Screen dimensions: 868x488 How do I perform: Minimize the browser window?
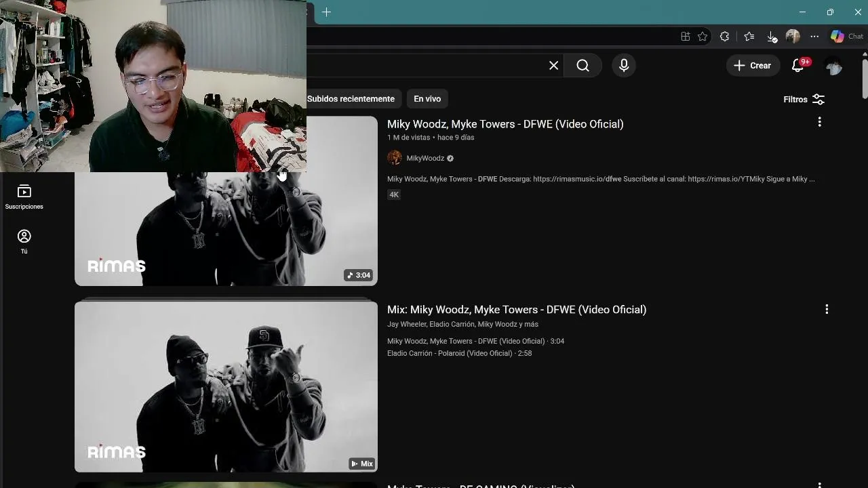click(x=802, y=12)
